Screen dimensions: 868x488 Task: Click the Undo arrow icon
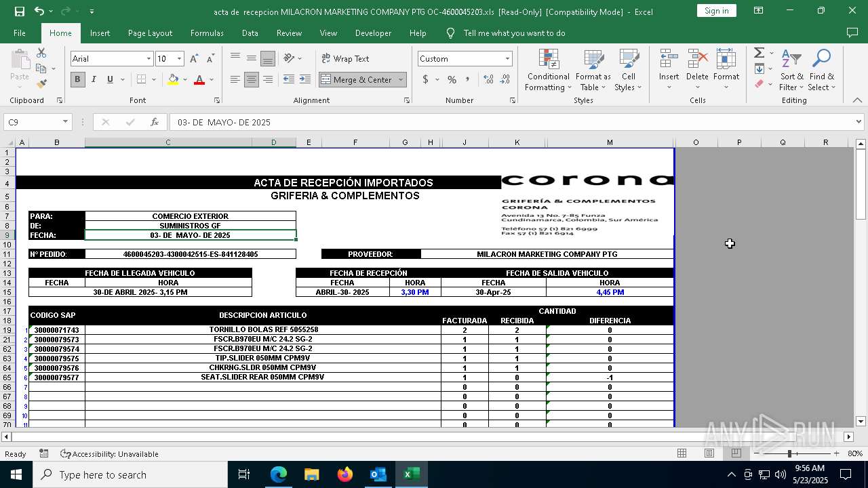point(39,11)
